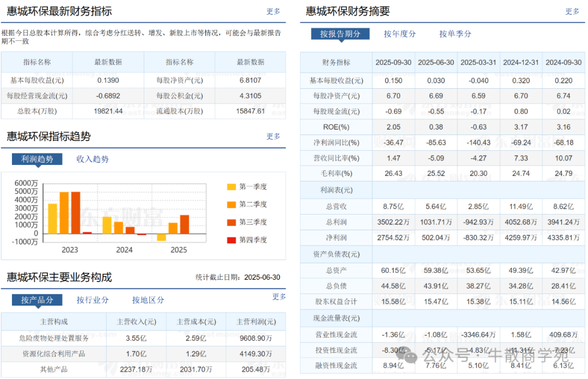Click 净利润 value 2754.52万
The image size is (588, 379).
tap(394, 237)
